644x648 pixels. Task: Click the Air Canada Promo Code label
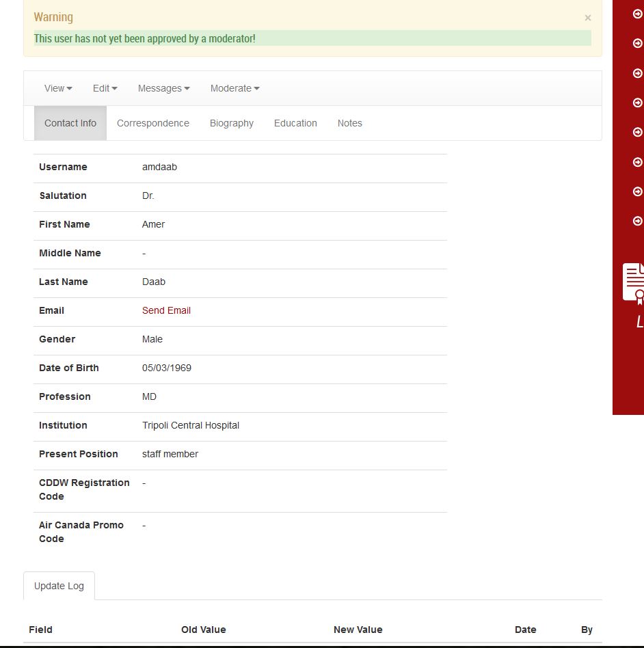(x=81, y=532)
